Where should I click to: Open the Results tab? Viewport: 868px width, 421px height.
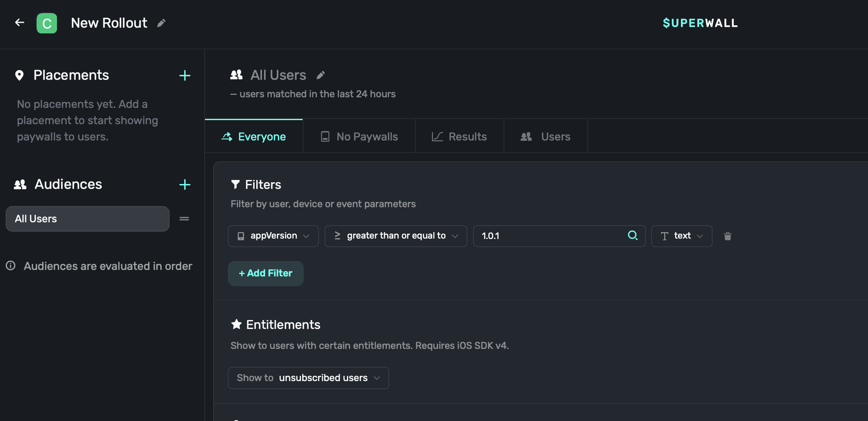pyautogui.click(x=459, y=137)
